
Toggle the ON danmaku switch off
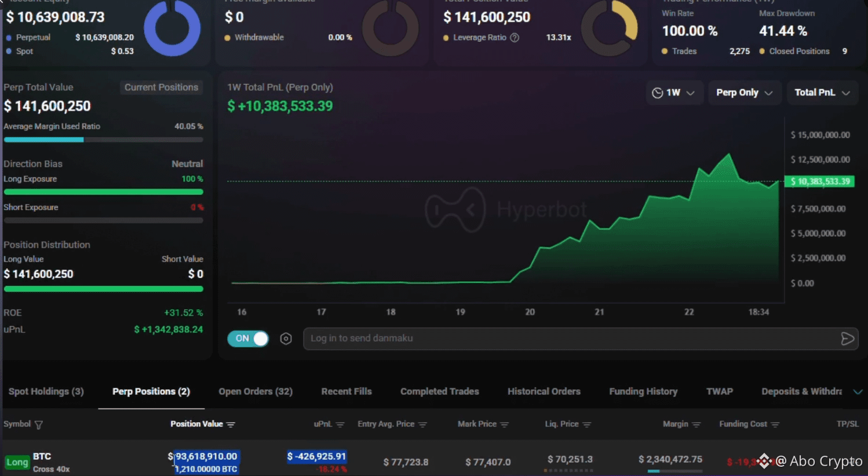248,339
